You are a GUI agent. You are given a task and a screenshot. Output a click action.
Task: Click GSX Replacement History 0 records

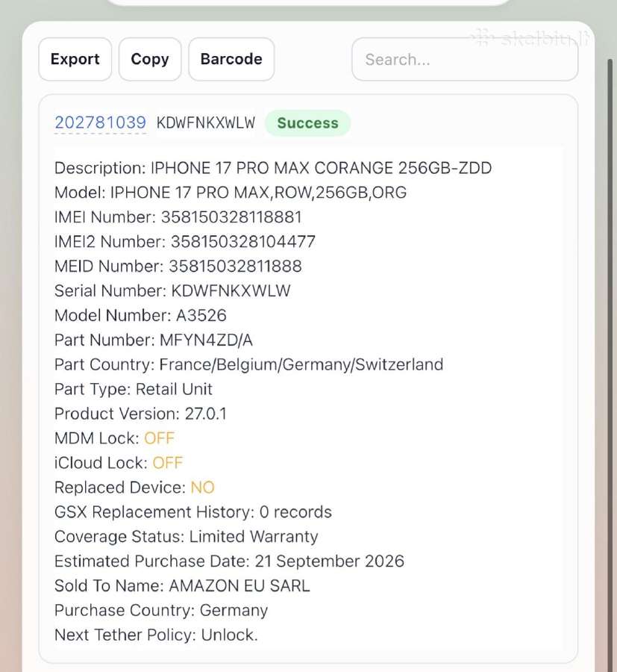click(193, 512)
